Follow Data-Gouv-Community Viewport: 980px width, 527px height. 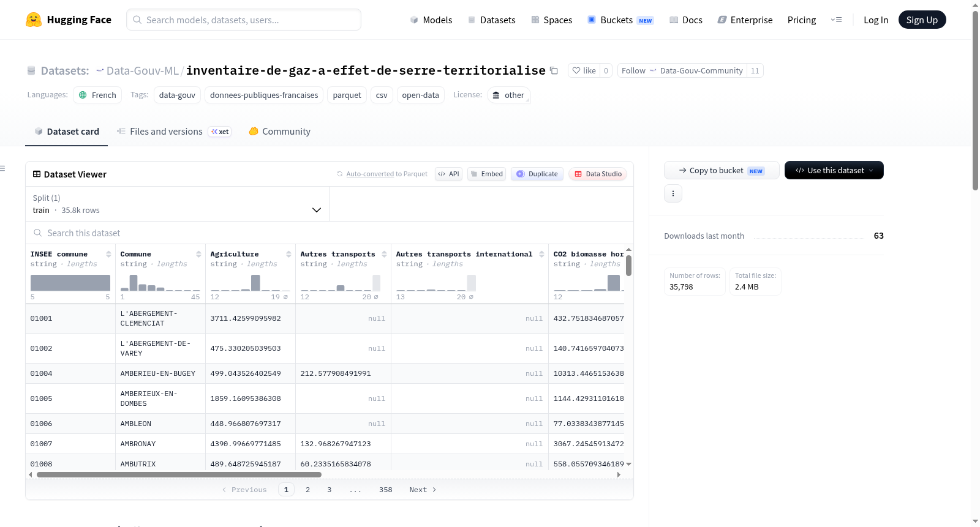point(682,70)
